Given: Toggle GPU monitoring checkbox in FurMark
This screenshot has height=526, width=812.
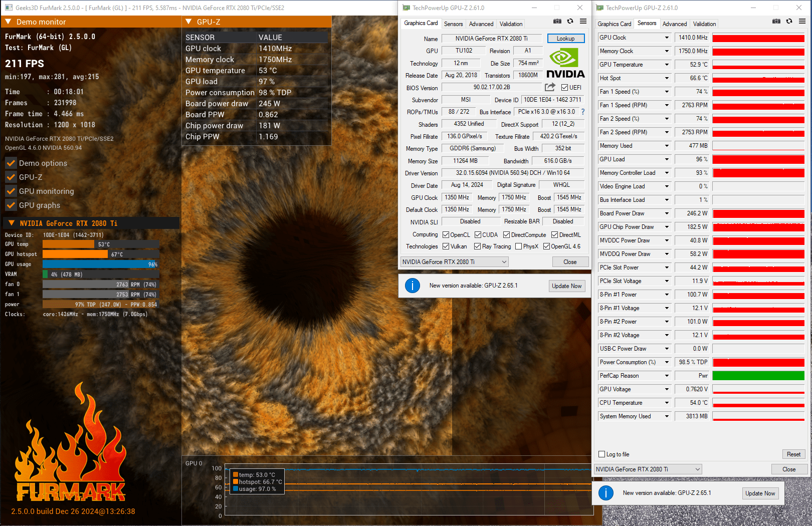Looking at the screenshot, I should [11, 191].
